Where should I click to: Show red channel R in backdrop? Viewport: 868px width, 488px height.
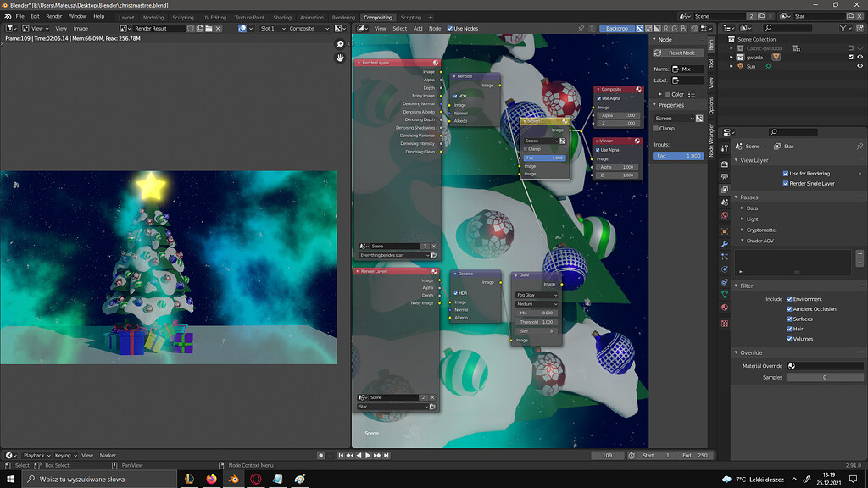tap(665, 28)
